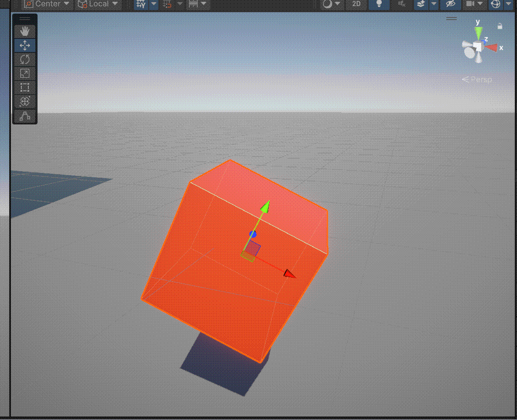Toggle the magnet snap increment button
Image resolution: width=517 pixels, height=420 pixels.
pos(168,4)
